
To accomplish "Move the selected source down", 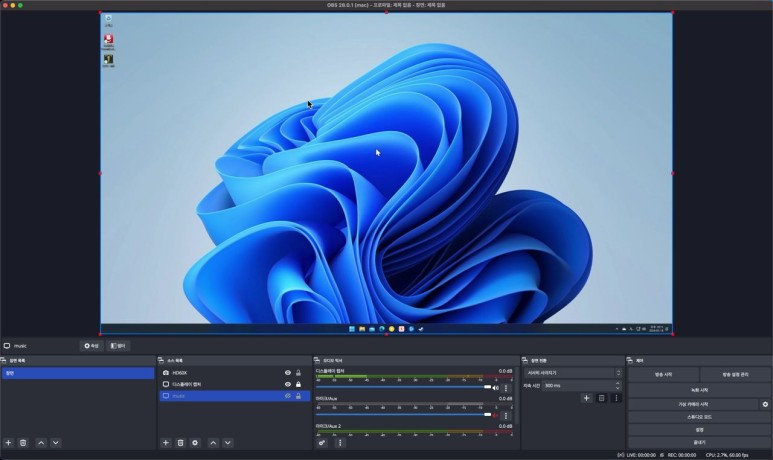I will pyautogui.click(x=228, y=443).
